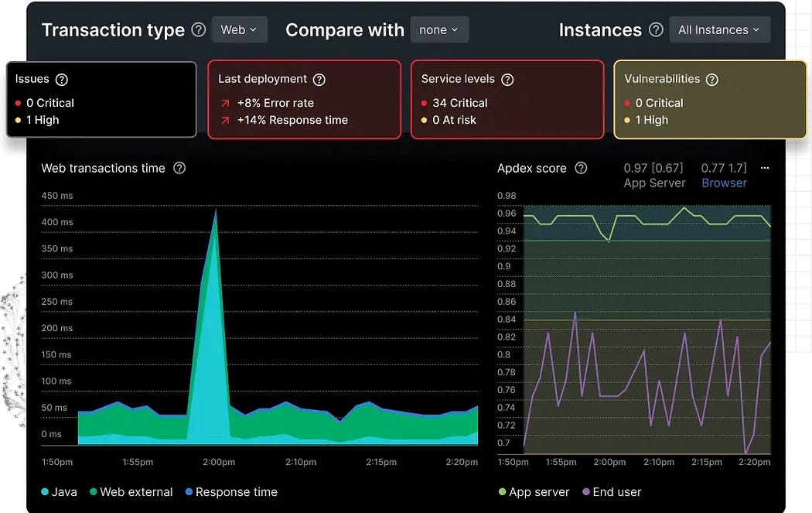812x513 pixels.
Task: Expand the All Instances dropdown
Action: pos(718,30)
